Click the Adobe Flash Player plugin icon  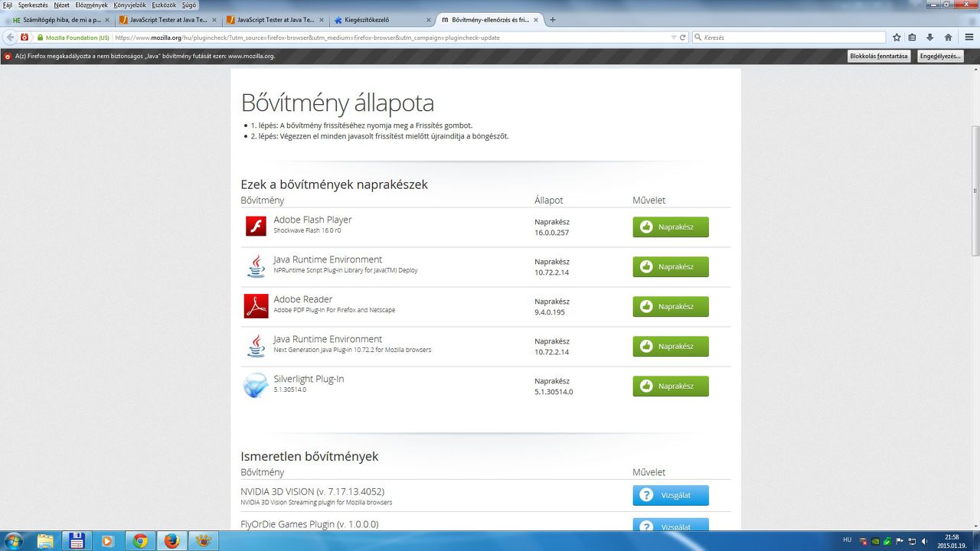click(256, 227)
